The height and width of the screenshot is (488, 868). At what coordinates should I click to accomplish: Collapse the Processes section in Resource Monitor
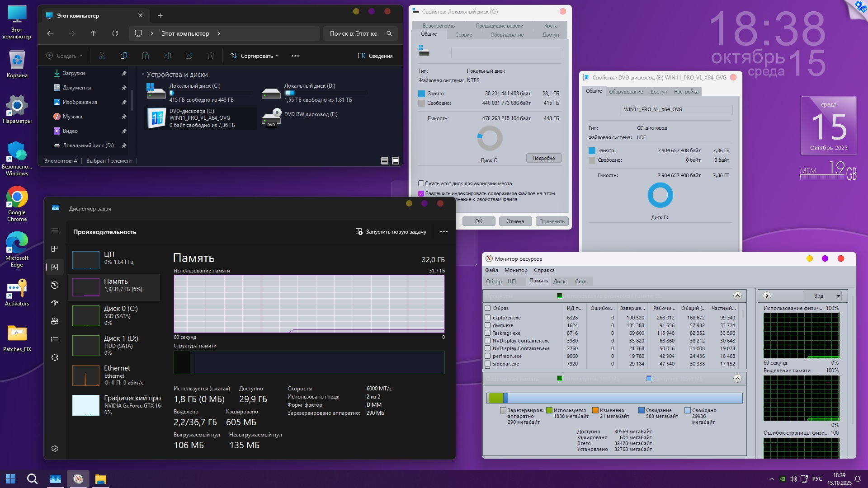click(x=737, y=296)
